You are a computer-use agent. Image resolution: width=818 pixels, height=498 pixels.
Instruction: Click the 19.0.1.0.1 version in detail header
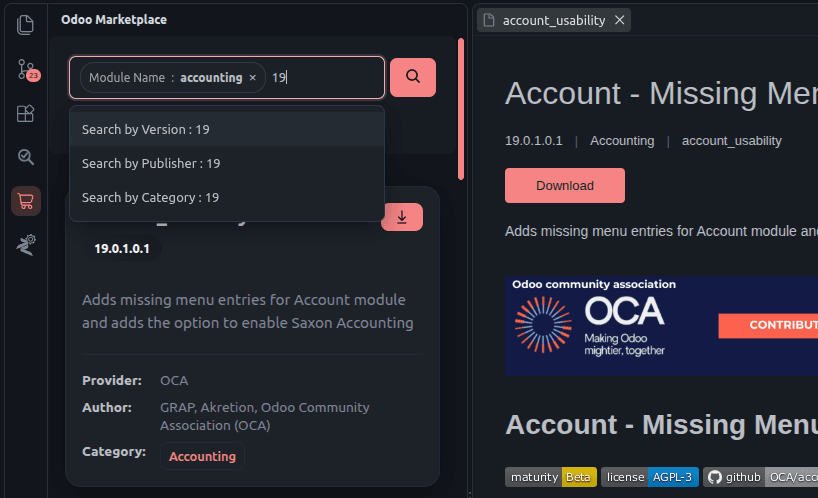coord(533,141)
